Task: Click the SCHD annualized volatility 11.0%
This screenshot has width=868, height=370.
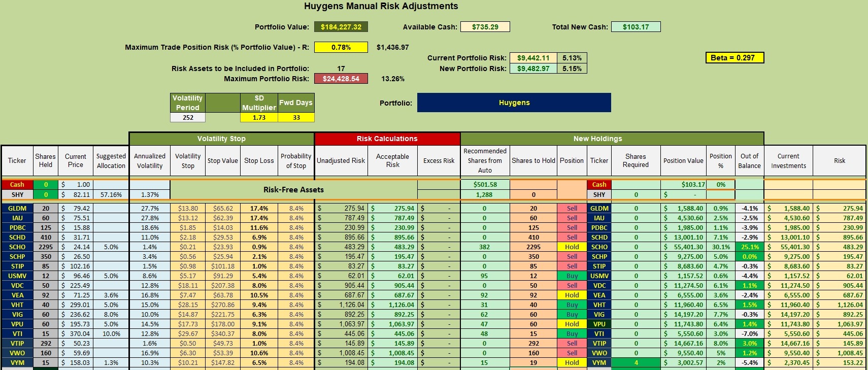Action: [150, 237]
